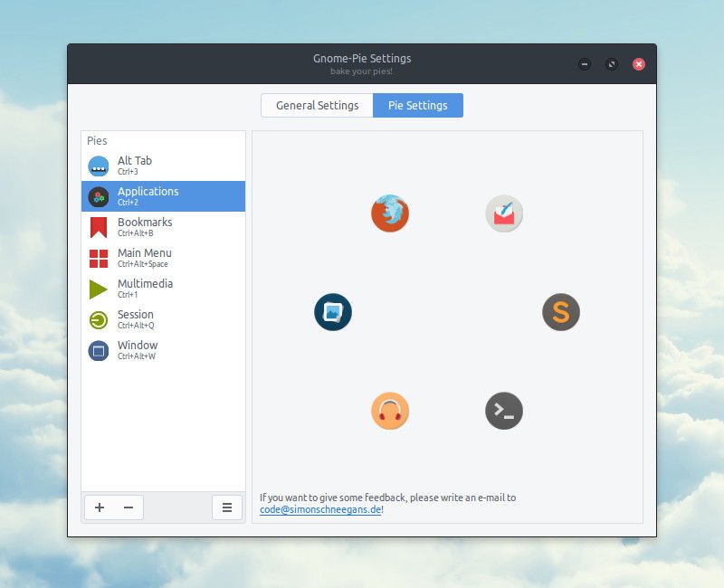Screen dimensions: 724x588
Task: Click the Ctrl+2 shortcut text
Action: coord(128,202)
